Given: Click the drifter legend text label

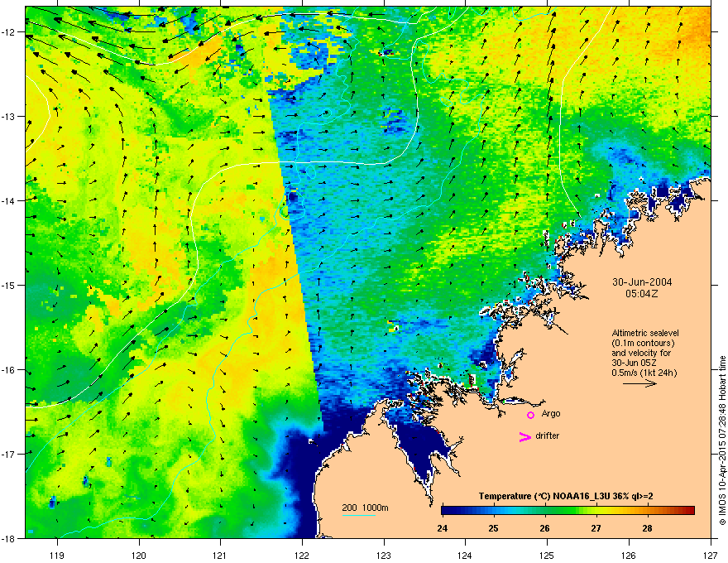Looking at the screenshot, I should [x=548, y=435].
